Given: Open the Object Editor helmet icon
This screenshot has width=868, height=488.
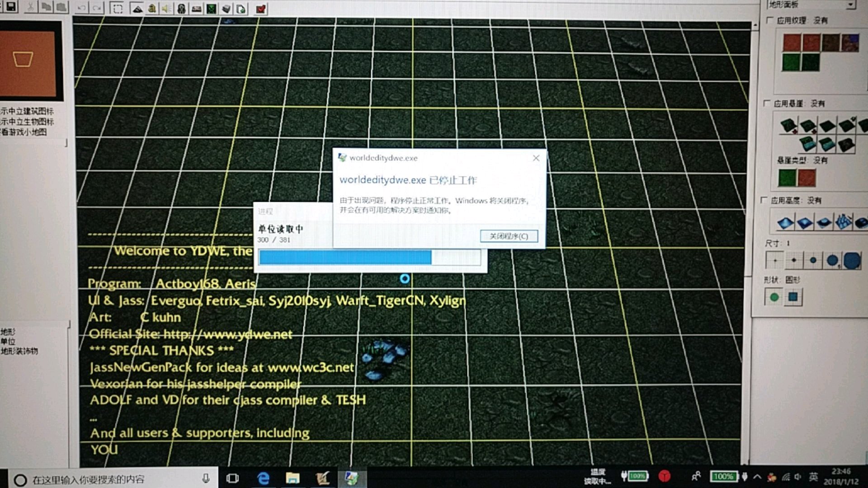Looking at the screenshot, I should [x=181, y=9].
